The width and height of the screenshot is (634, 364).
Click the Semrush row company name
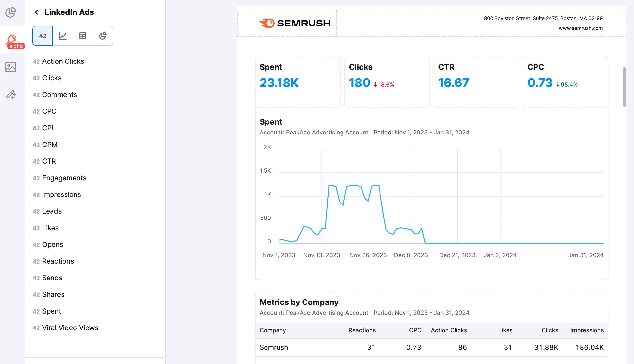[x=274, y=348]
